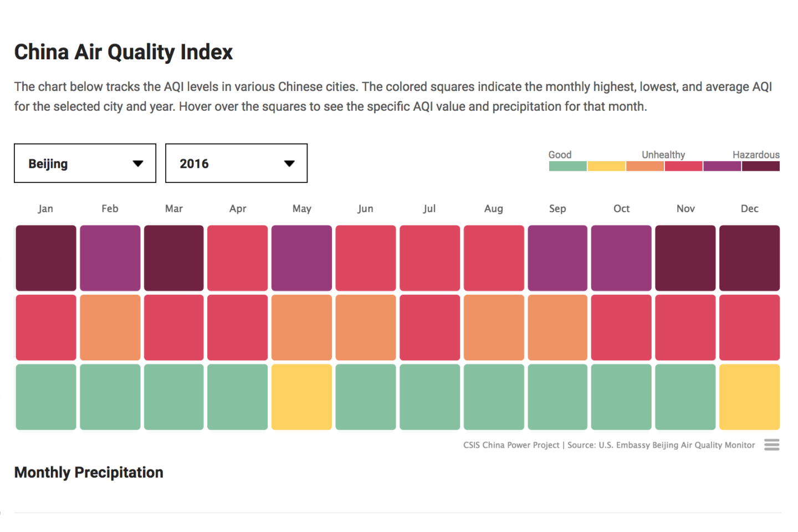Click December's yellow lowest AQI square
The width and height of the screenshot is (798, 532).
(749, 397)
